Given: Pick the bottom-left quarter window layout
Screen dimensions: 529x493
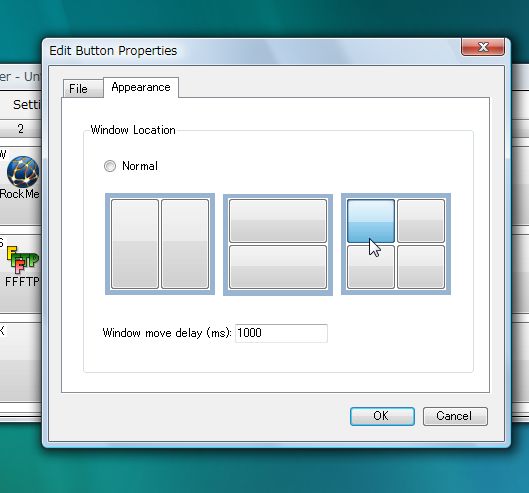Looking at the screenshot, I should (371, 267).
